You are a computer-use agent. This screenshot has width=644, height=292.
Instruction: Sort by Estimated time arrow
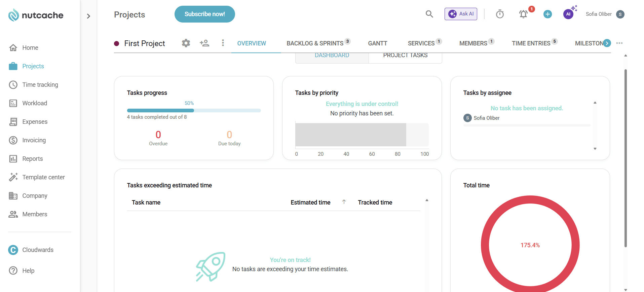point(344,202)
